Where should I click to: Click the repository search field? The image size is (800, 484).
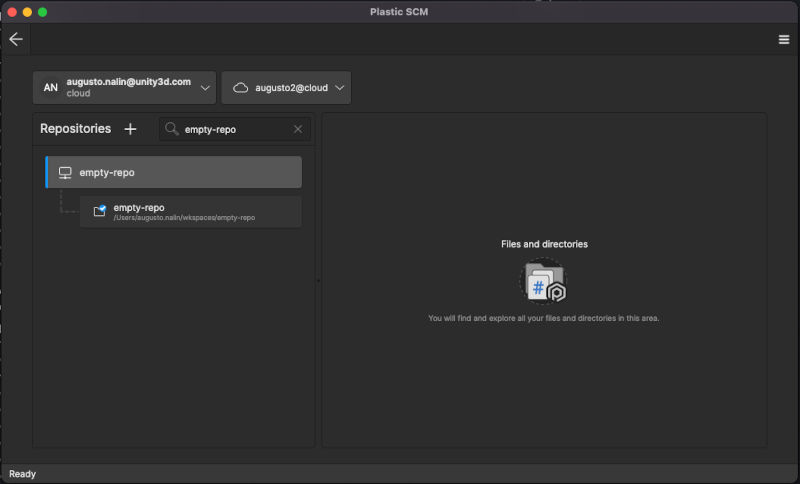(x=235, y=129)
